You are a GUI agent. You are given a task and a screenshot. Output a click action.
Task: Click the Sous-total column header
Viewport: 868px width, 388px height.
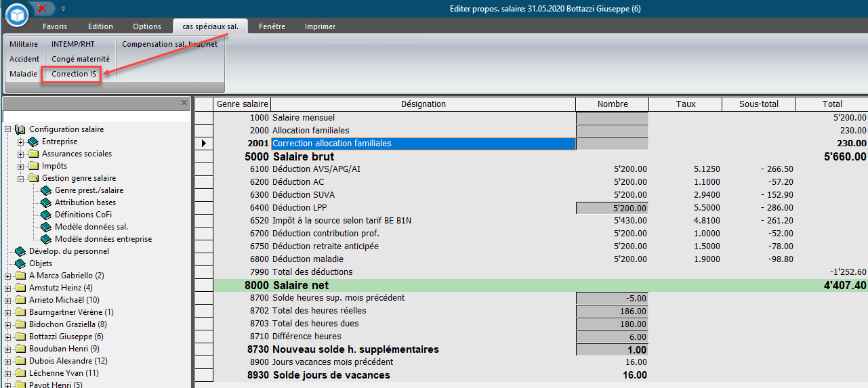[759, 104]
